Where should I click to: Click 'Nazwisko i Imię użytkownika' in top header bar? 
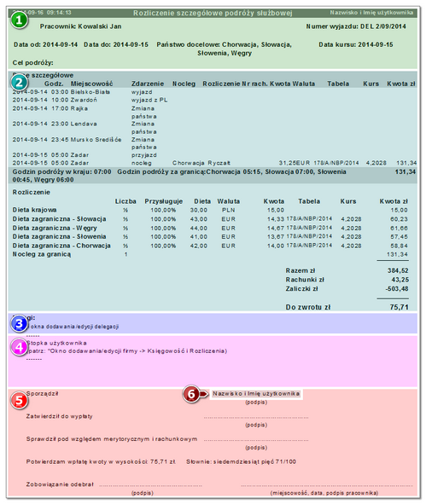(x=371, y=13)
